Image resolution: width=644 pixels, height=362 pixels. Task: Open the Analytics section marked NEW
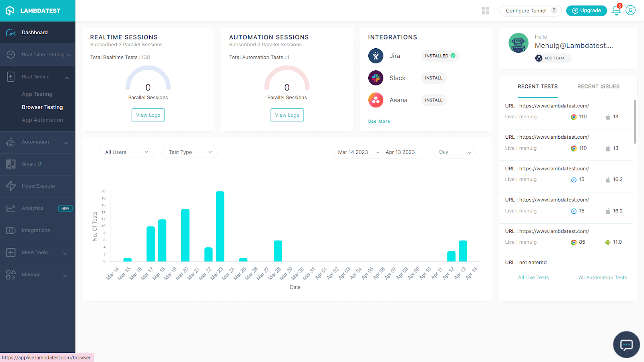tap(33, 208)
